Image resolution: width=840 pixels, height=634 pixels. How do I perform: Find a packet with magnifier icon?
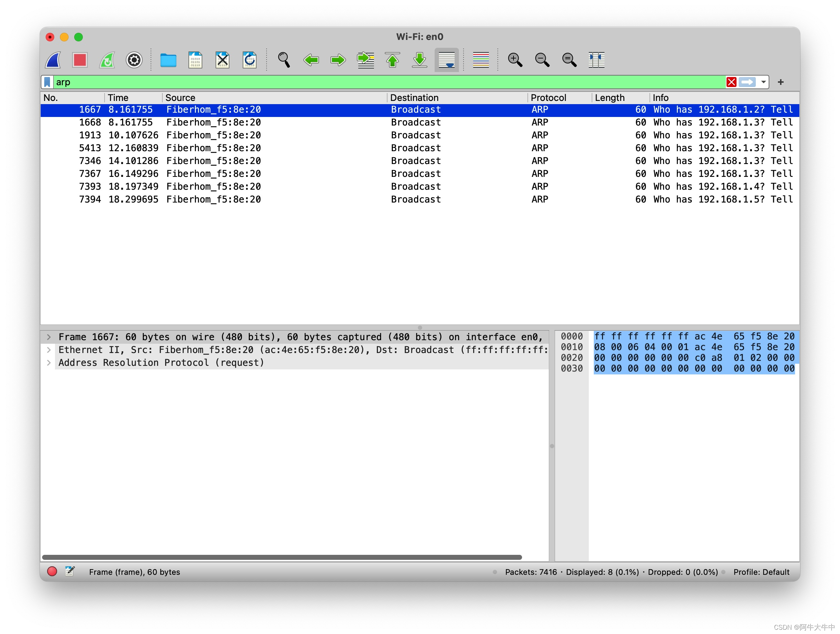(284, 60)
